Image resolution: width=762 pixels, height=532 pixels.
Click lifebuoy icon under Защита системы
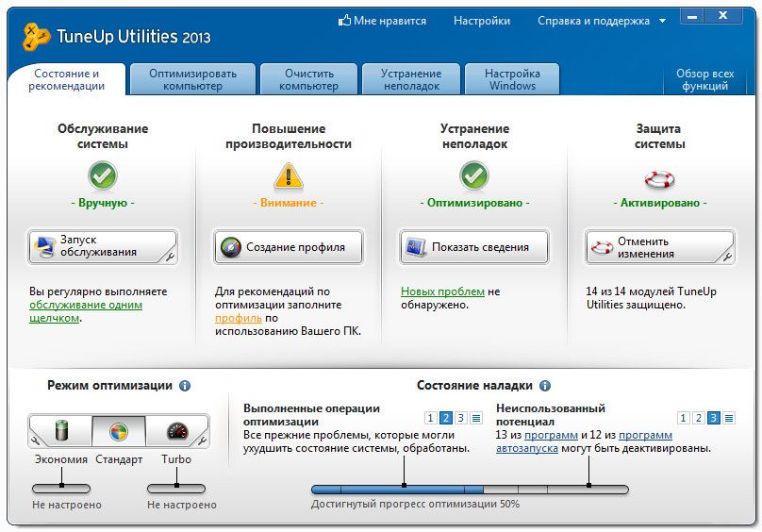659,179
